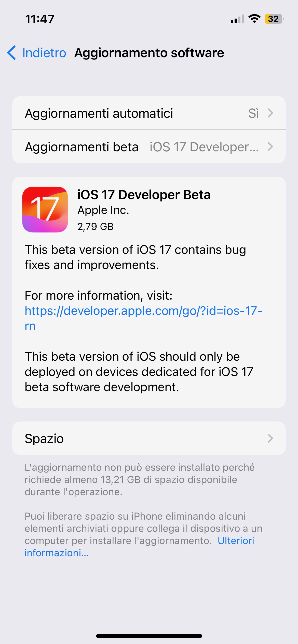Click the iOS 17 app icon

(45, 209)
